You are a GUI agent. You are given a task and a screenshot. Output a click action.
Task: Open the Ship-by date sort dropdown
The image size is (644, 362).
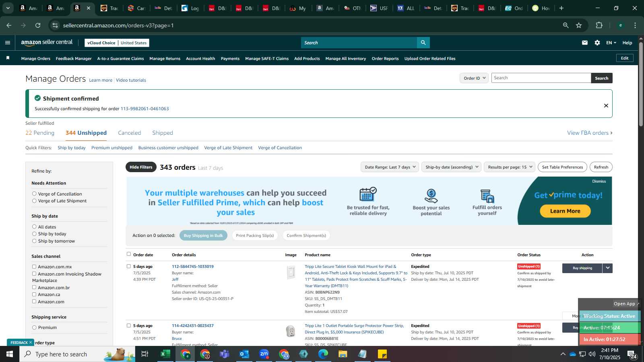point(451,167)
